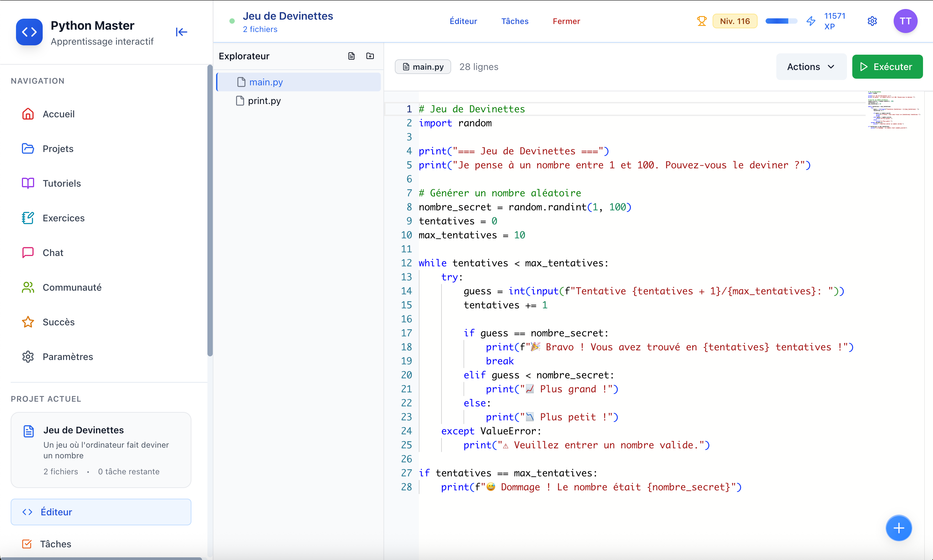The height and width of the screenshot is (560, 933).
Task: Switch to Éditeur tab in header
Action: pyautogui.click(x=463, y=21)
